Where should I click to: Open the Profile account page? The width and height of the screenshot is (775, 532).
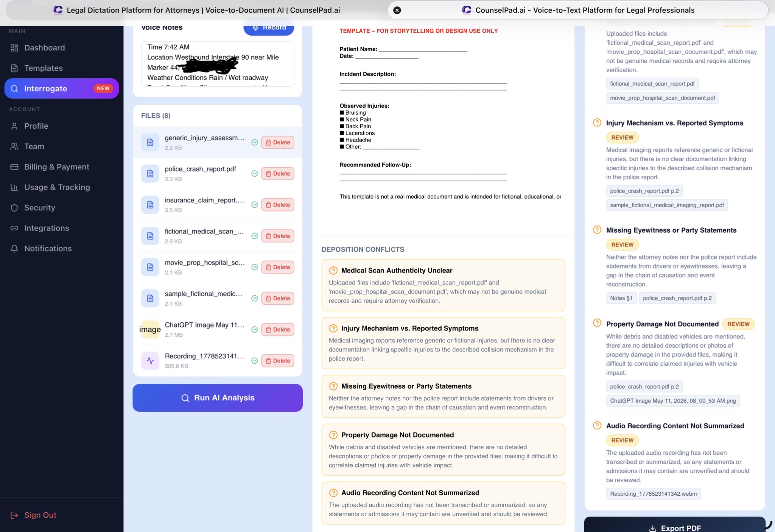36,126
